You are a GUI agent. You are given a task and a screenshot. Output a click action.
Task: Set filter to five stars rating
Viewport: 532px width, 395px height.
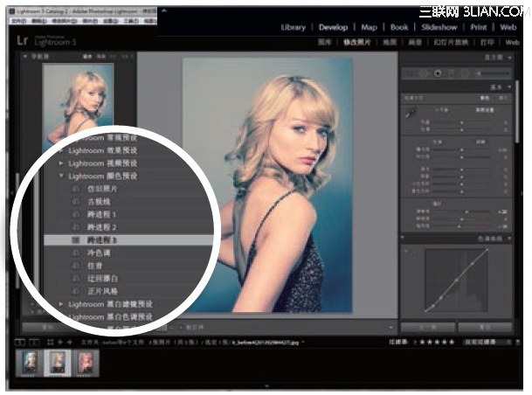point(452,342)
